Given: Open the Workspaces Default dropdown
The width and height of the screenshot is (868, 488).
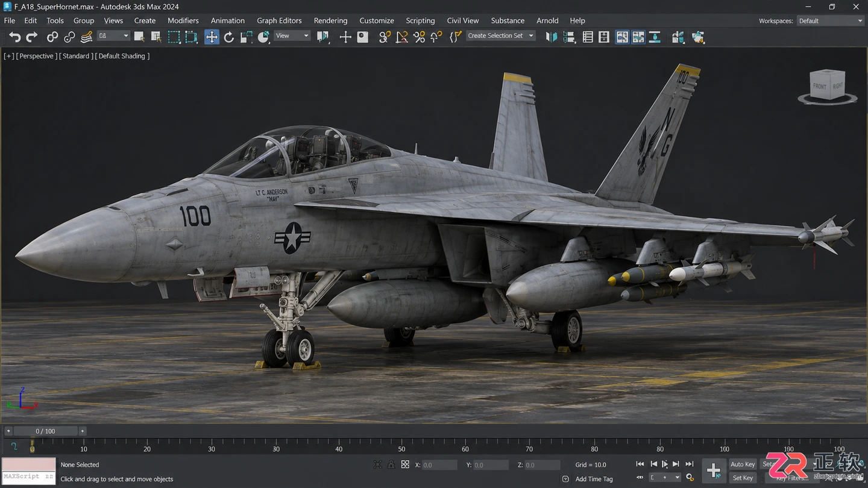Looking at the screenshot, I should point(831,21).
